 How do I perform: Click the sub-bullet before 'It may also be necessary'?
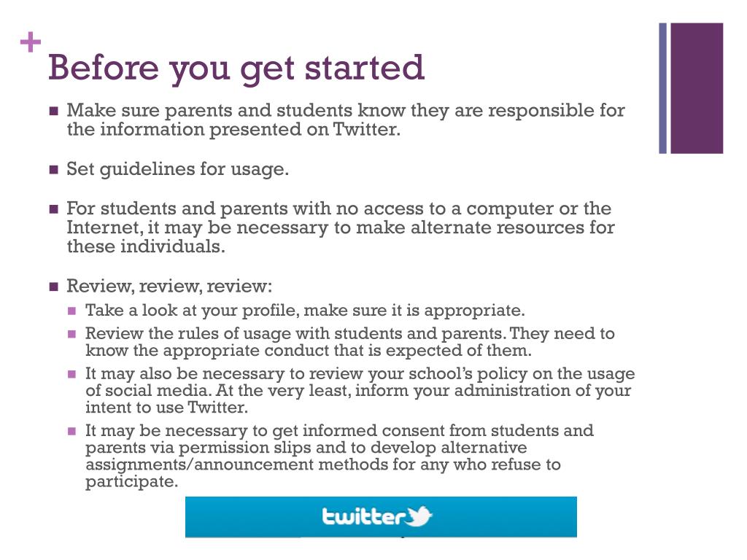point(72,375)
